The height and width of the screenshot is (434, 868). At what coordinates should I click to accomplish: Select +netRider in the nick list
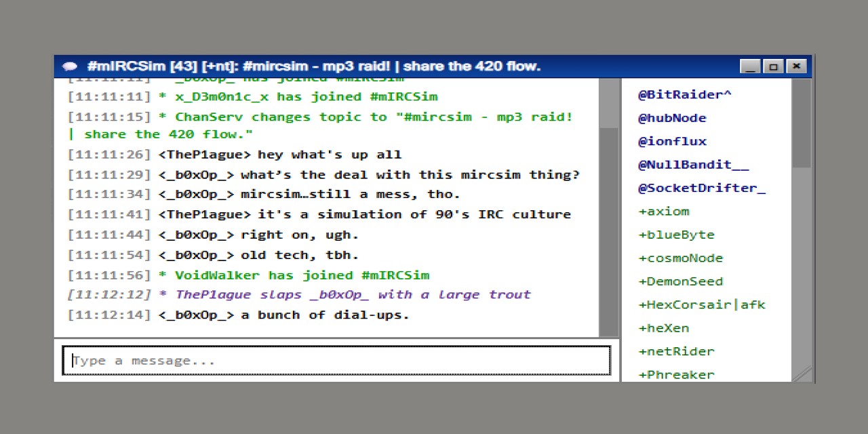[x=676, y=351]
